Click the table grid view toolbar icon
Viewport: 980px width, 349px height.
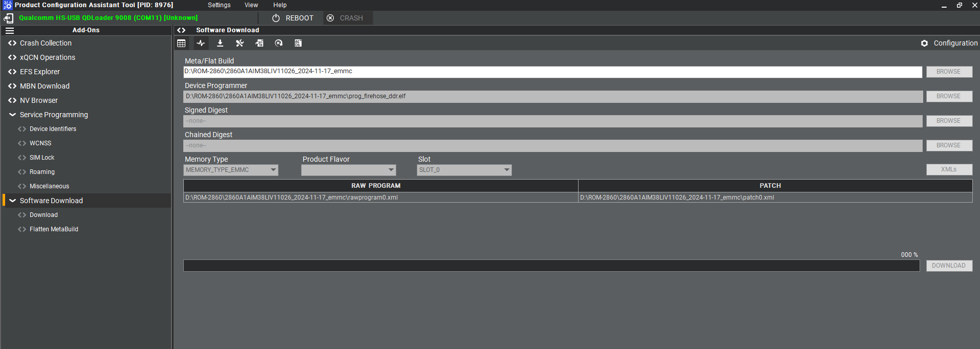coord(181,43)
